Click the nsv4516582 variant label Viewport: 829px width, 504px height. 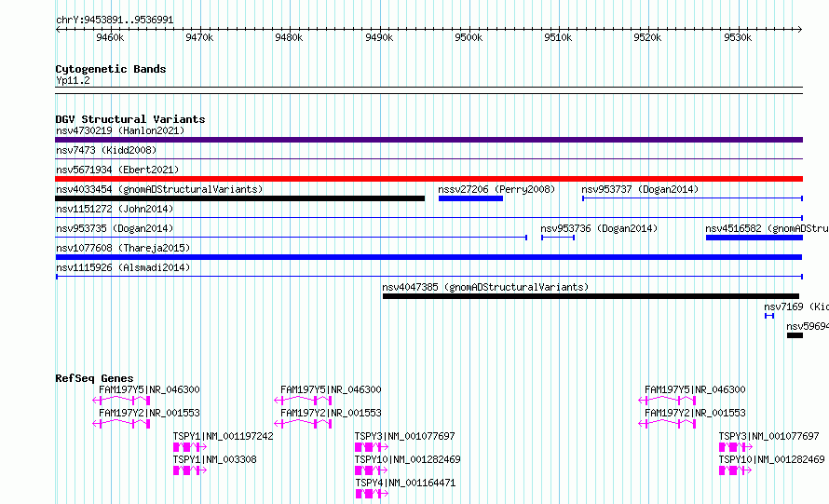click(x=767, y=228)
